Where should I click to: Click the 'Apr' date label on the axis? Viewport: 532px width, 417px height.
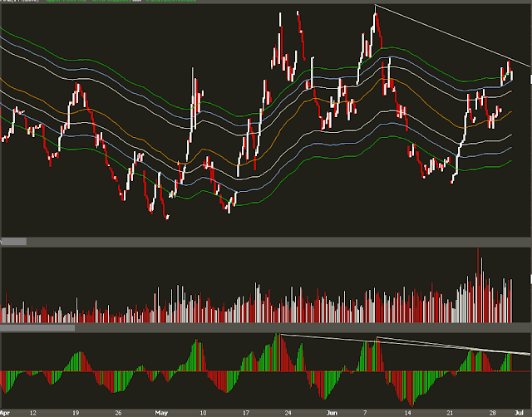(x=4, y=413)
